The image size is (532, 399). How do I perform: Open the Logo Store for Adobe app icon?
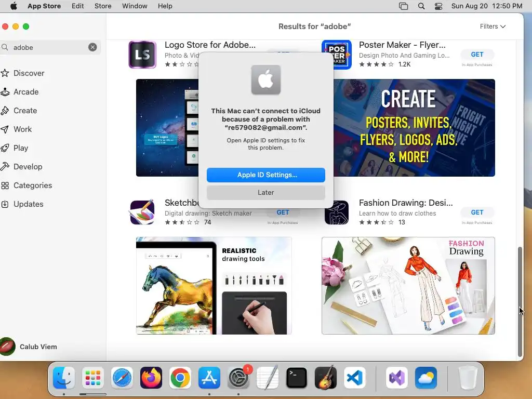click(x=142, y=55)
